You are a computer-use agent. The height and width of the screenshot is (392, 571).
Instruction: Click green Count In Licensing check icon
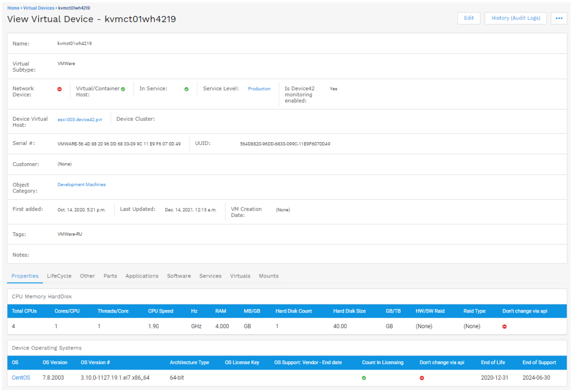pos(364,378)
